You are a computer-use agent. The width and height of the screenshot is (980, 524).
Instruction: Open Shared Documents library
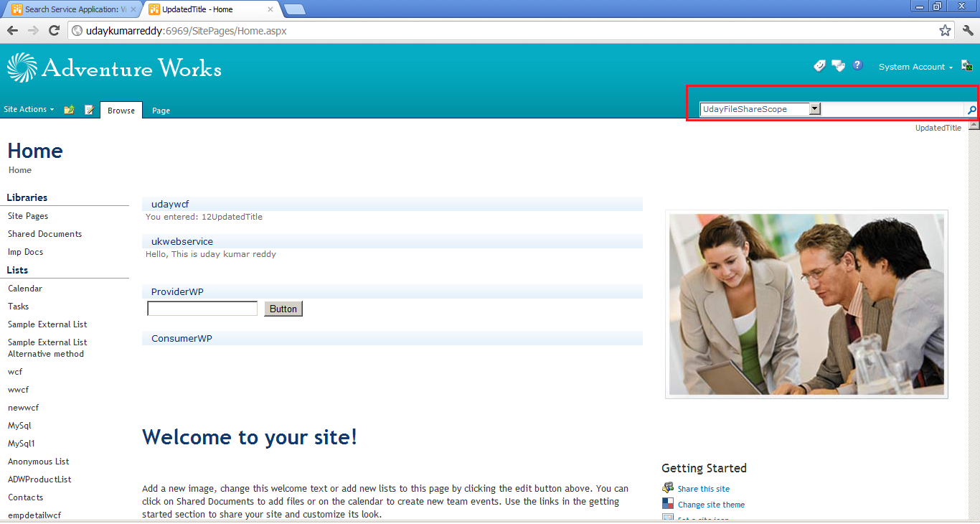pyautogui.click(x=44, y=234)
